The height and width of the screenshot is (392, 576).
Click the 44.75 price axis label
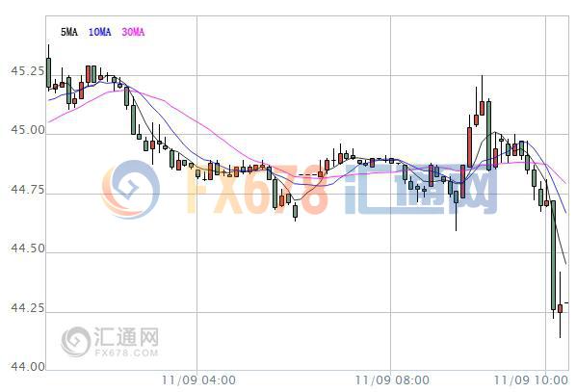pos(27,190)
